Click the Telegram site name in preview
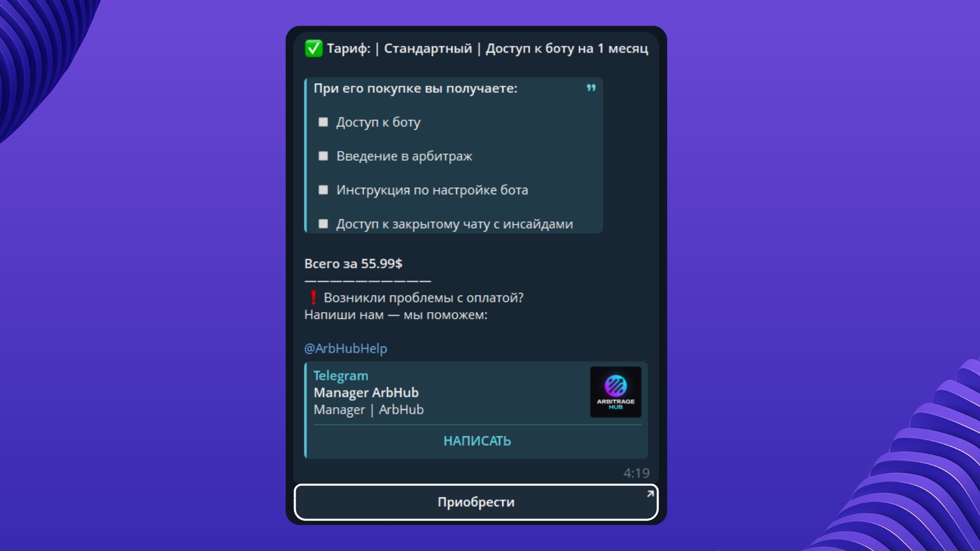This screenshot has height=551, width=980. (340, 375)
